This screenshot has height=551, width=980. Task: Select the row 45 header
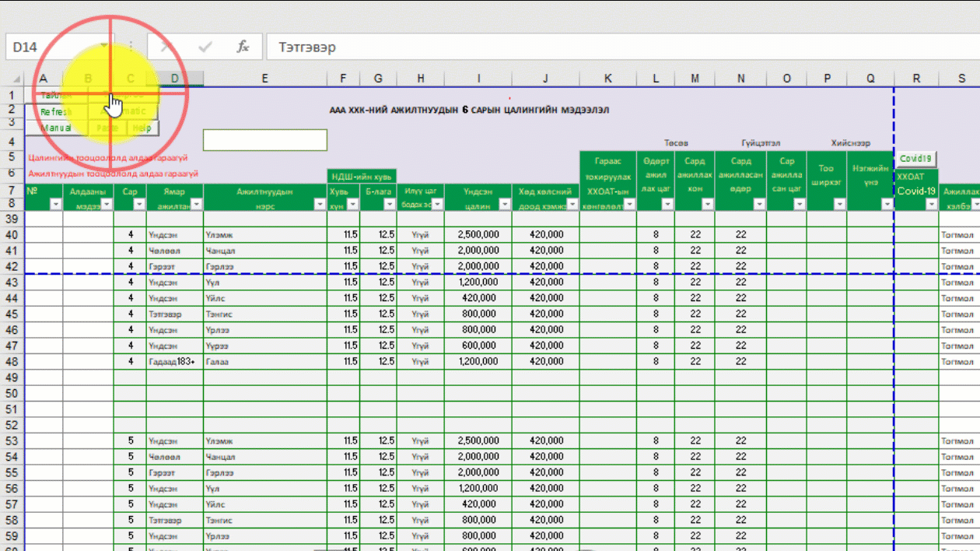(x=12, y=314)
